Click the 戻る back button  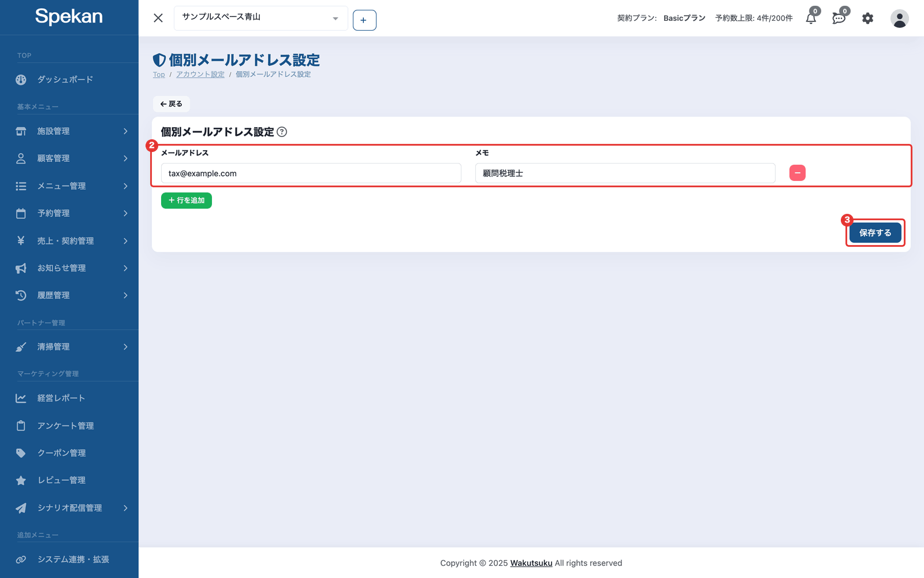[x=172, y=104]
